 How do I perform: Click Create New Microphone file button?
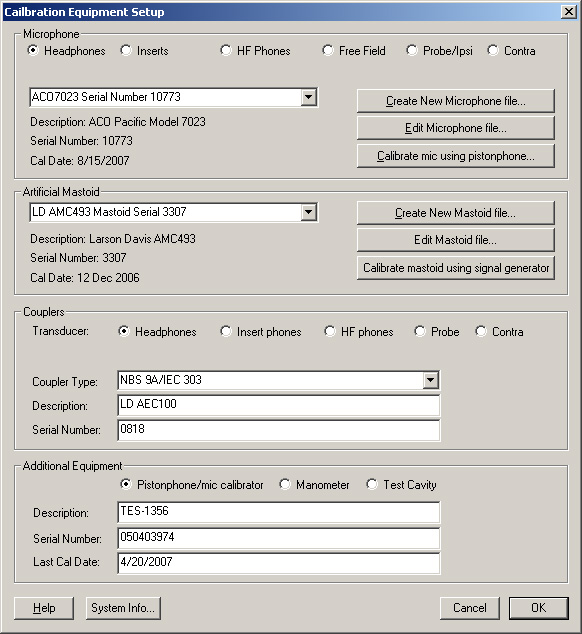(x=455, y=101)
